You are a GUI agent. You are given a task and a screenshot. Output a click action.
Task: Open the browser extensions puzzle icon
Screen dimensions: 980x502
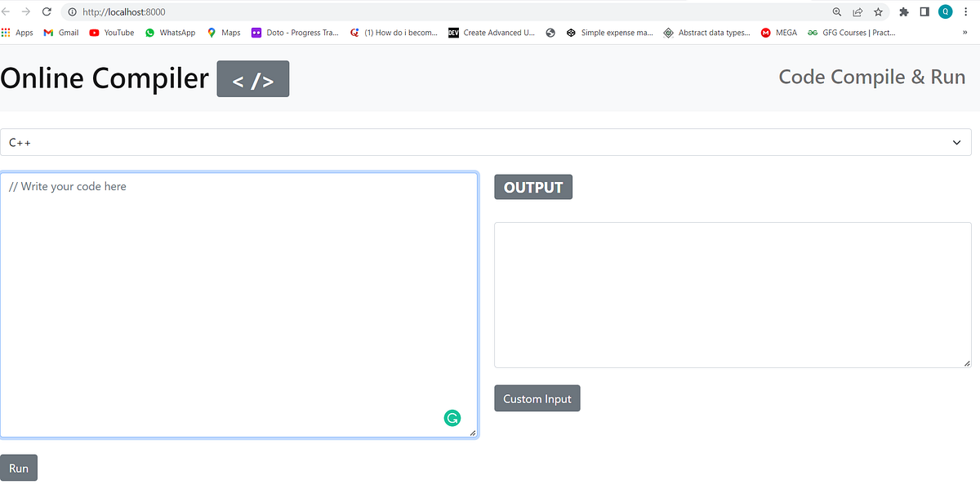(903, 12)
